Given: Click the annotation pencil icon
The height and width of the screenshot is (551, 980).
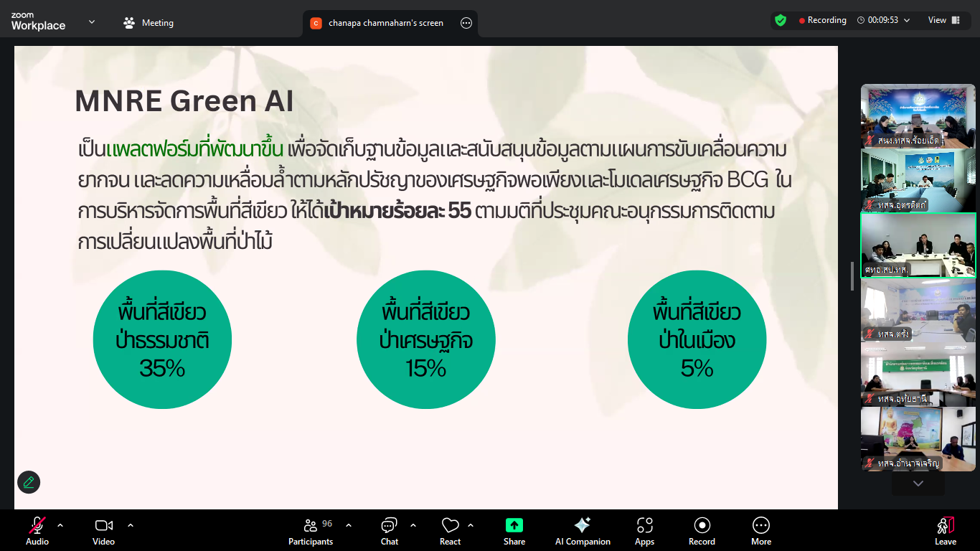Looking at the screenshot, I should click(x=29, y=482).
